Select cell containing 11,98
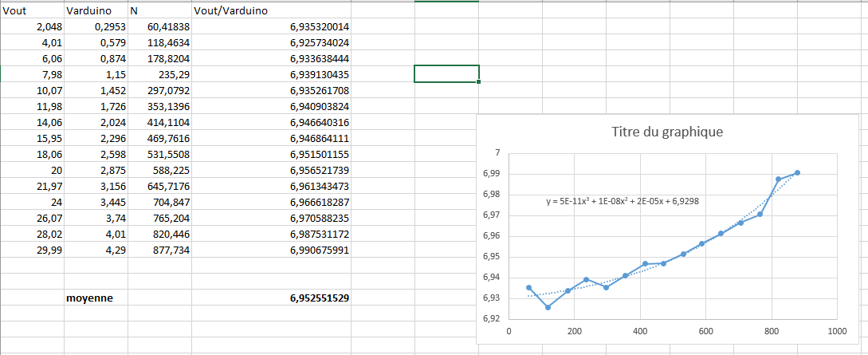 [x=32, y=106]
